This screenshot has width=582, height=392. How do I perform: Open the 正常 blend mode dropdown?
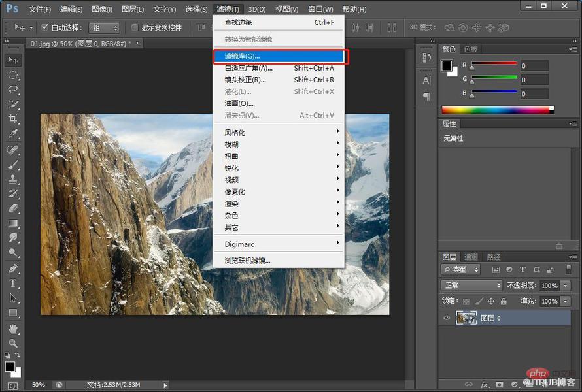pyautogui.click(x=471, y=286)
